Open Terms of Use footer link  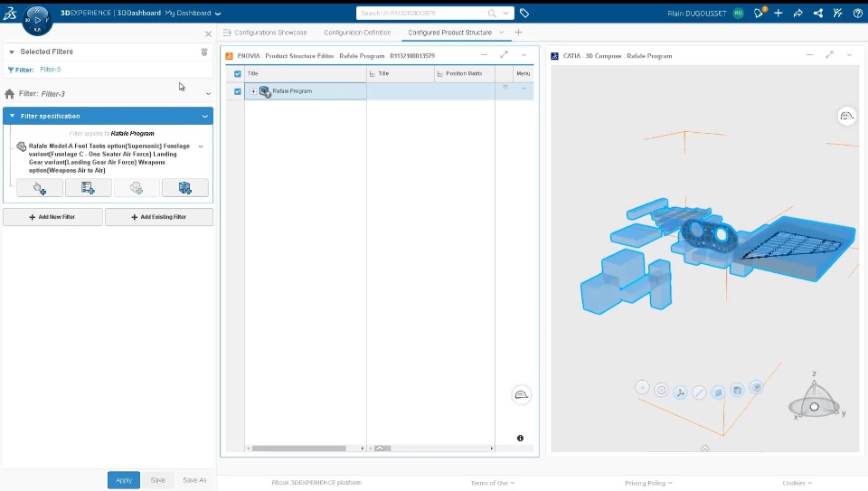coord(492,483)
